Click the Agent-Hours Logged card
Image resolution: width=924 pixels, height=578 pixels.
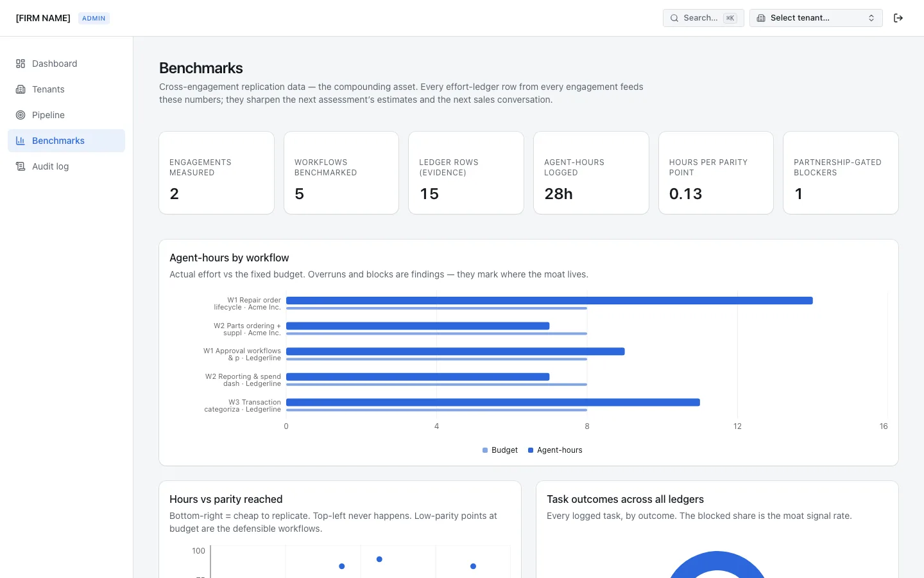click(x=591, y=173)
